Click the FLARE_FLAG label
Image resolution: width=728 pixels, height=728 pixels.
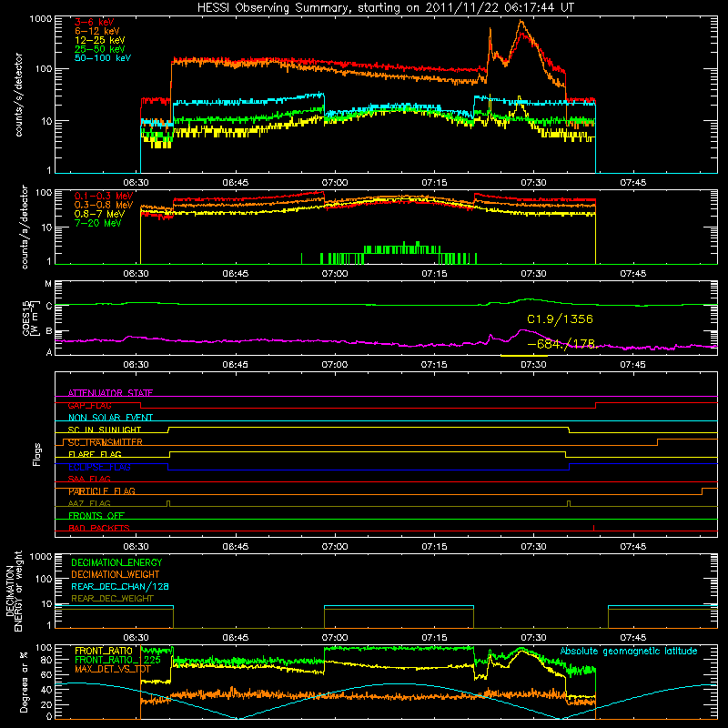[95, 454]
